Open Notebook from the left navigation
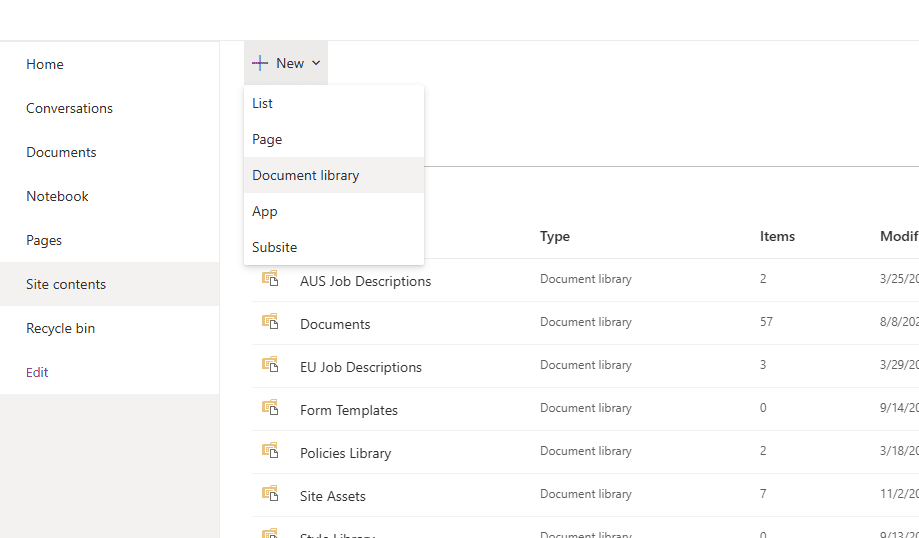The height and width of the screenshot is (538, 919). pyautogui.click(x=57, y=196)
